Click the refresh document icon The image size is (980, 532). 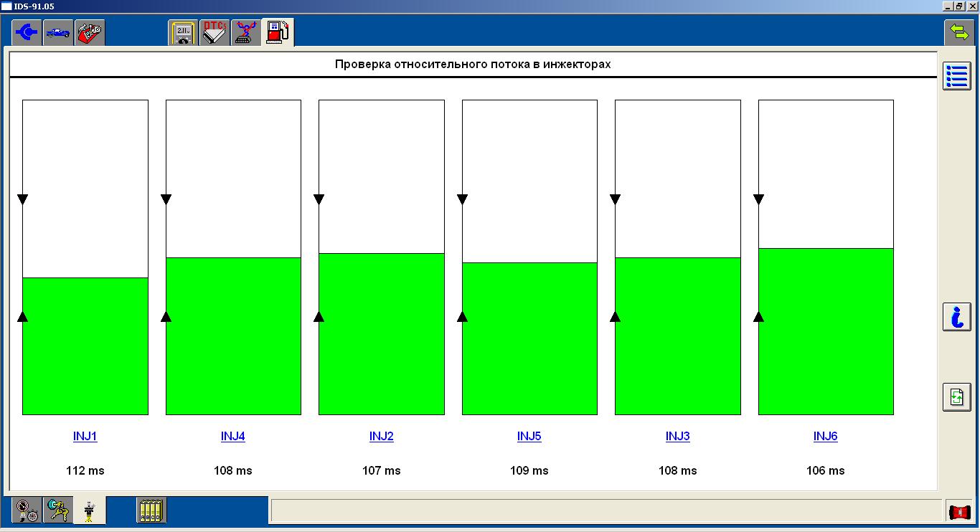[956, 397]
